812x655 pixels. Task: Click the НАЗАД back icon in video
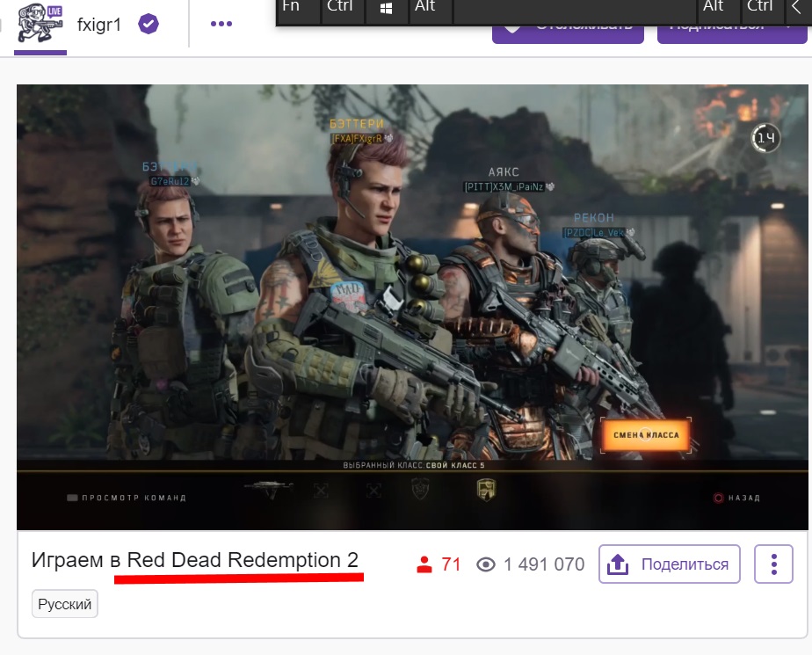click(719, 498)
